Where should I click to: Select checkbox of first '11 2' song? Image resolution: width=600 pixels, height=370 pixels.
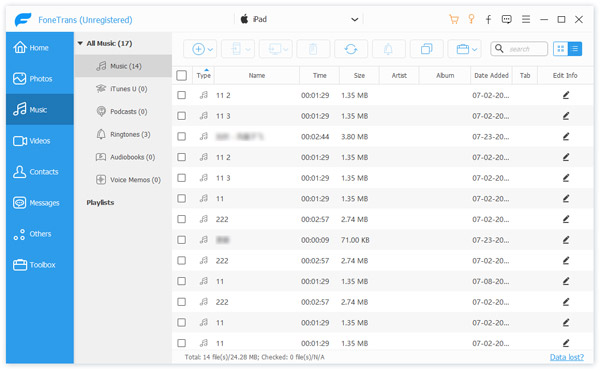(x=182, y=95)
